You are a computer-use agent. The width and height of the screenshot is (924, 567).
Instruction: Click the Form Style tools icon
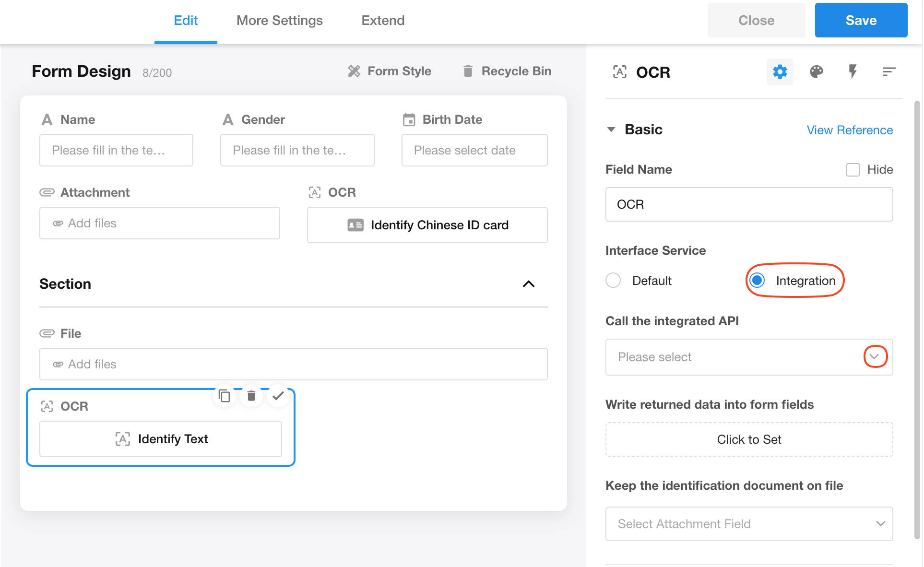[x=354, y=71]
